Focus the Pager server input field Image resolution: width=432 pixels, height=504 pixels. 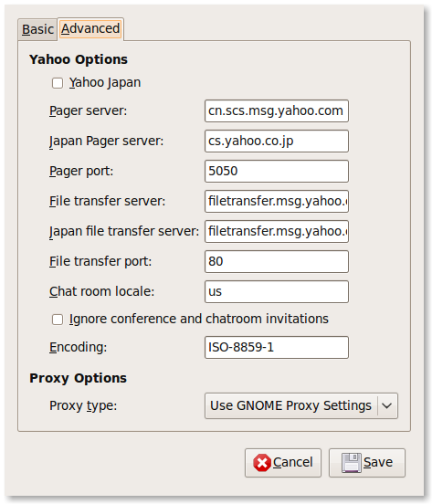coord(277,110)
